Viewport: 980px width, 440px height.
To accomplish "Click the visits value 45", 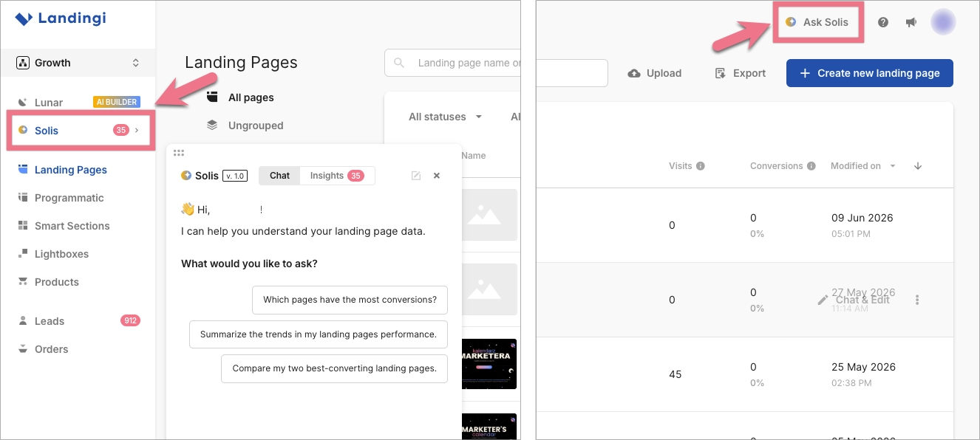I will click(x=675, y=374).
